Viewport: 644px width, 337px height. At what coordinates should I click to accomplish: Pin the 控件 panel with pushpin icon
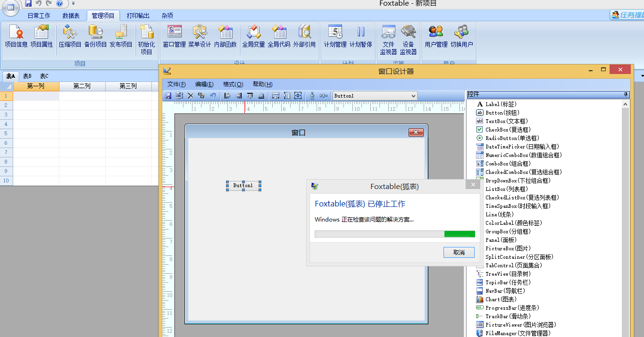pos(626,95)
